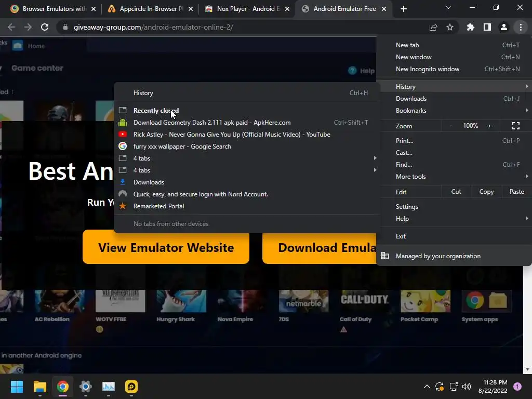Close the Browser Emulators tab
Screen dimensions: 532x399
click(94, 9)
